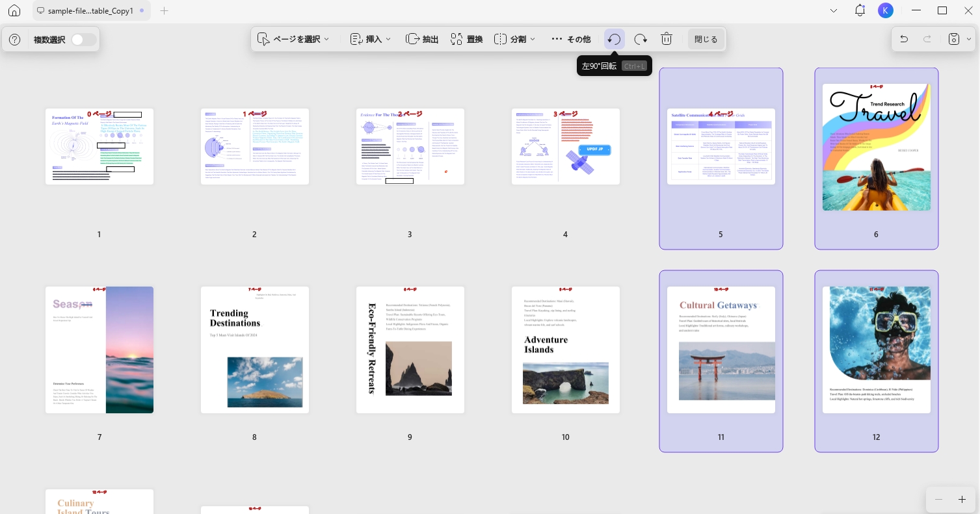Click the 置換 replace button

pyautogui.click(x=466, y=39)
